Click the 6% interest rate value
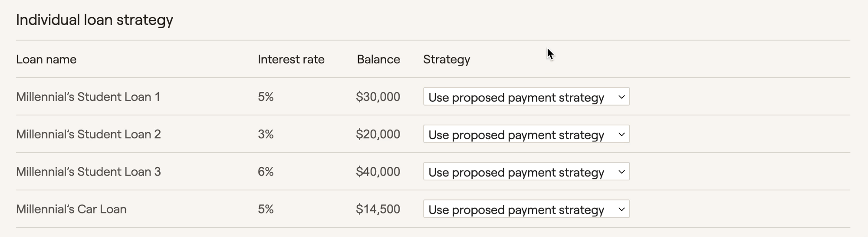This screenshot has width=868, height=237. [266, 172]
